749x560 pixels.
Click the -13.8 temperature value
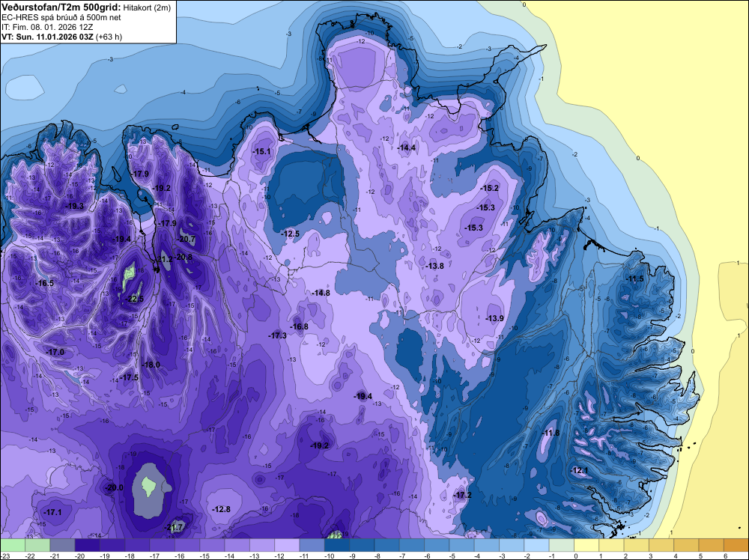[x=434, y=266]
